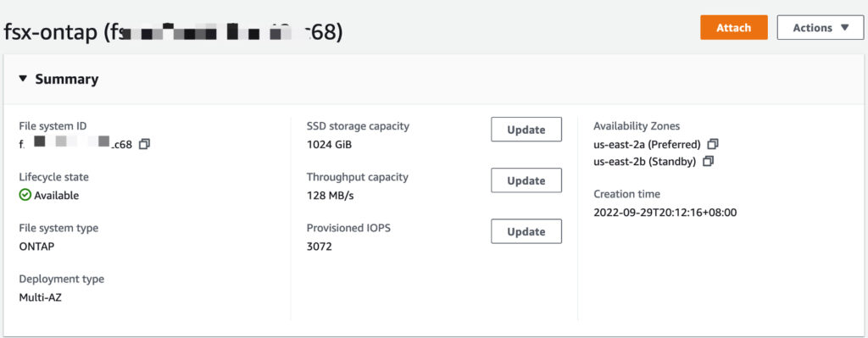
Task: Click the orange Attach button
Action: pyautogui.click(x=733, y=28)
